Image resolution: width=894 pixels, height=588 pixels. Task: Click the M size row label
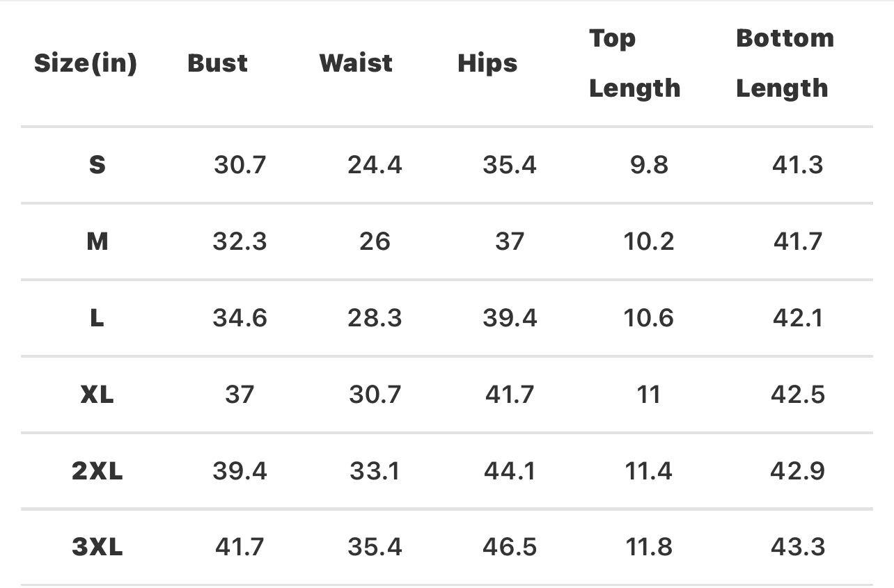(97, 241)
